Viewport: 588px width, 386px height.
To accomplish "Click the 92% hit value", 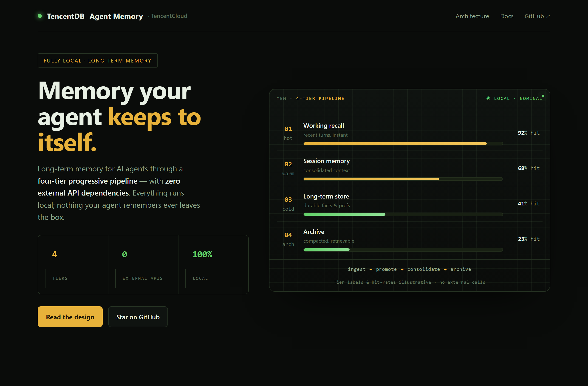I will point(529,133).
